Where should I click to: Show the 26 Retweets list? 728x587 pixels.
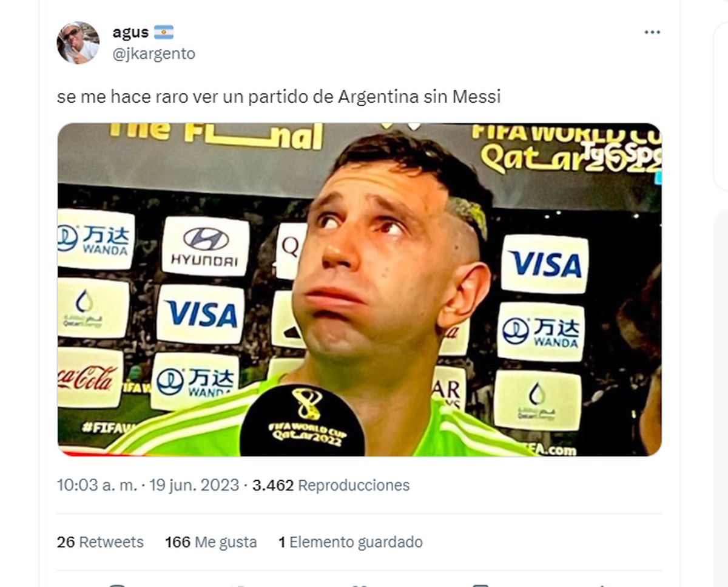tap(100, 542)
